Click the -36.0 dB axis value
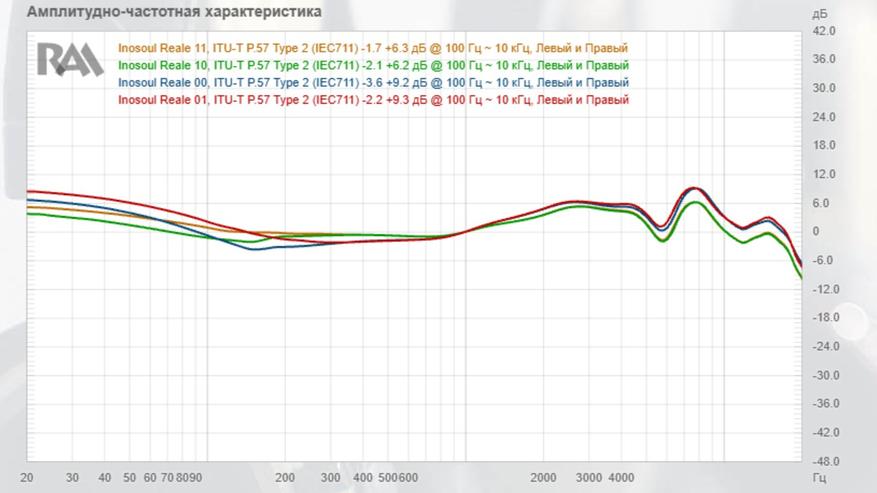 pos(826,403)
